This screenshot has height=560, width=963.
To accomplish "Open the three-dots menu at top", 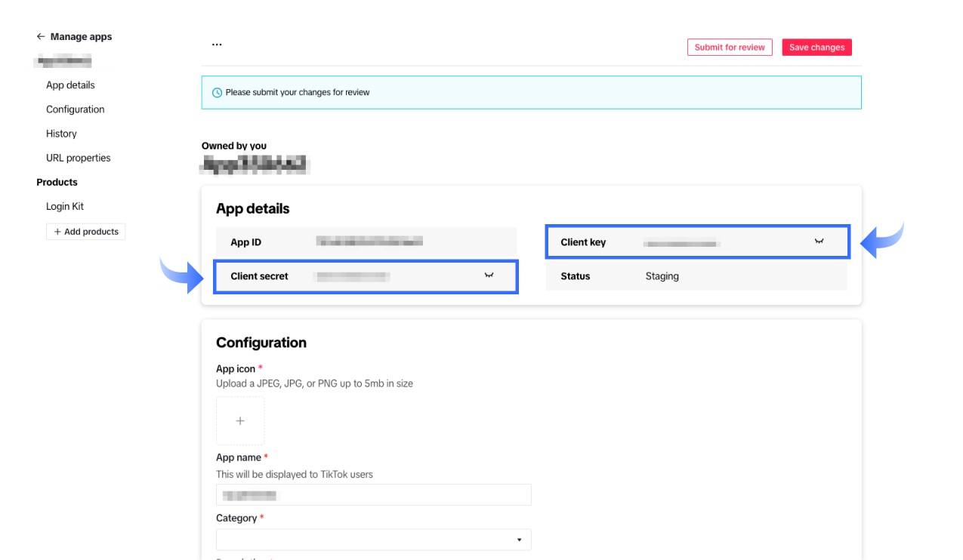I will [217, 45].
